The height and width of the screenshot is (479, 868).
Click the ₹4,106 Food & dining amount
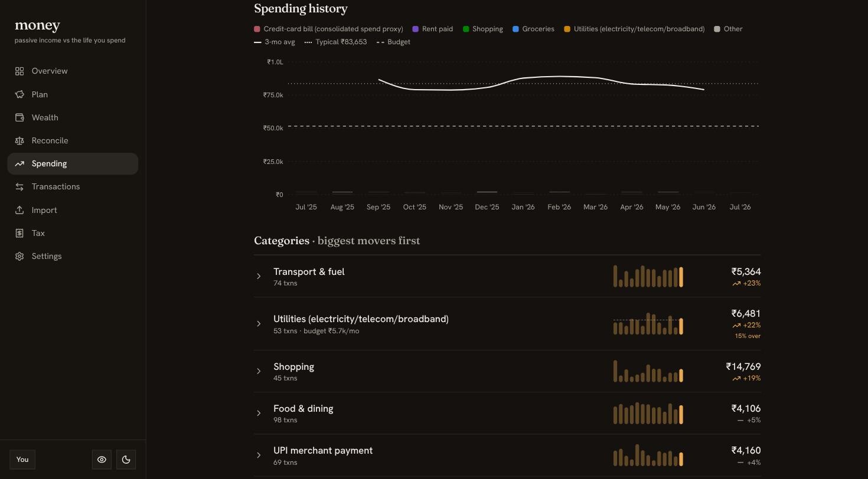click(x=746, y=409)
